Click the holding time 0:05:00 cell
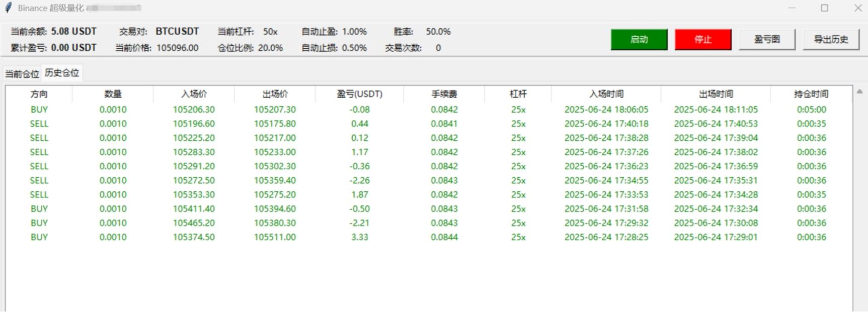Screen dimensions: 868x312 point(811,110)
